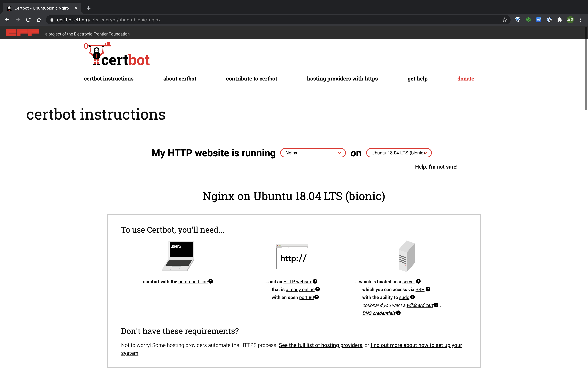Screen dimensions: 588x368
Task: Show help tooltip for SSH
Action: [428, 289]
